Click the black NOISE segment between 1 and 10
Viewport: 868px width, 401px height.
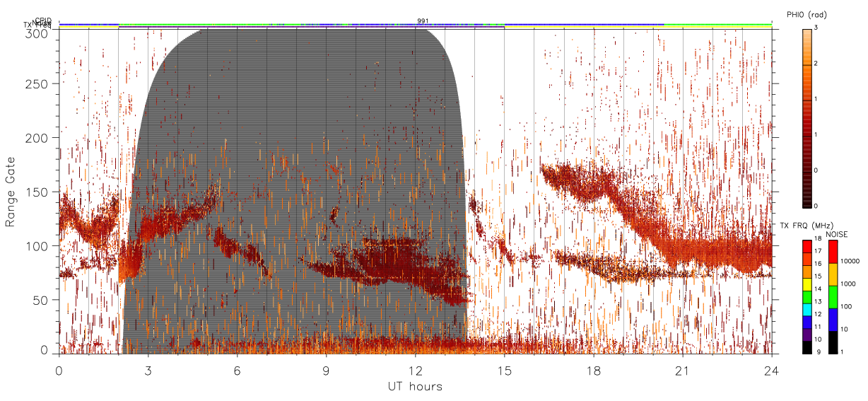click(x=833, y=342)
